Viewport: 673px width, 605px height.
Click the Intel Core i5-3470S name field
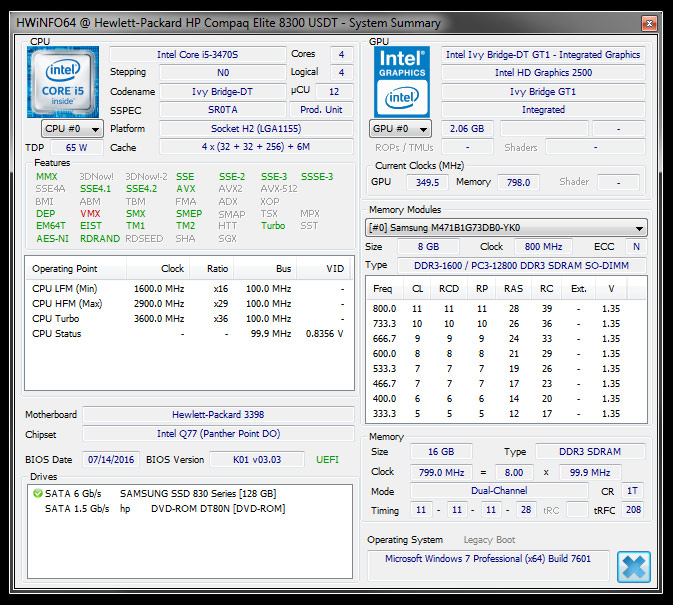coord(197,54)
